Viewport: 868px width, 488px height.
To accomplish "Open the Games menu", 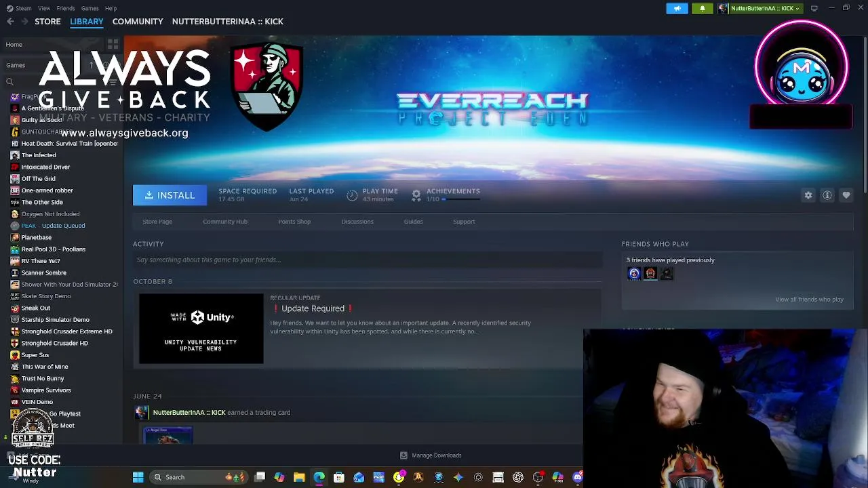I will point(90,8).
